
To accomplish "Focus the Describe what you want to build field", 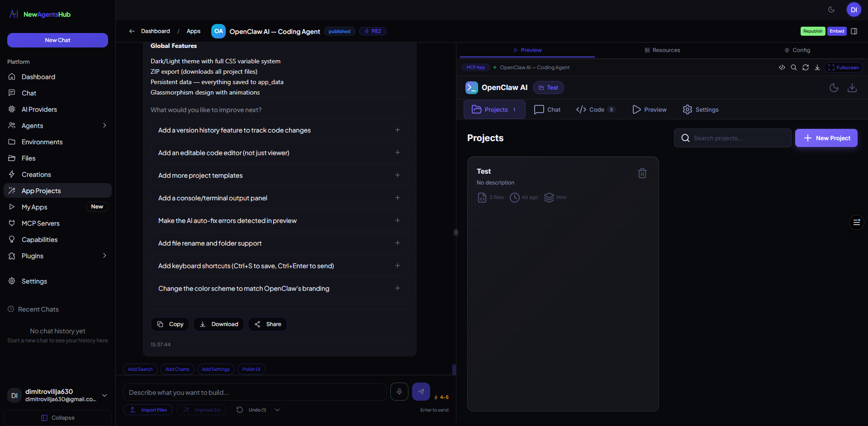I will pyautogui.click(x=255, y=392).
